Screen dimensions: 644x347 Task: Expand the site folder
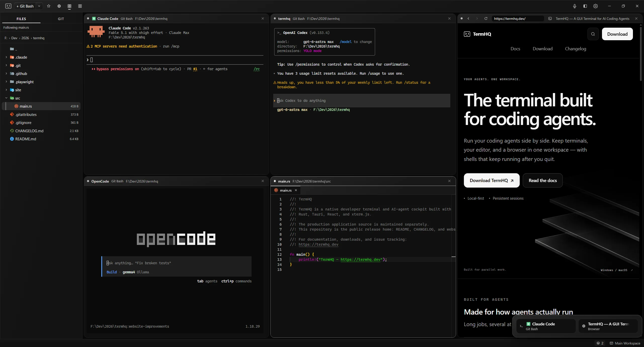point(6,90)
